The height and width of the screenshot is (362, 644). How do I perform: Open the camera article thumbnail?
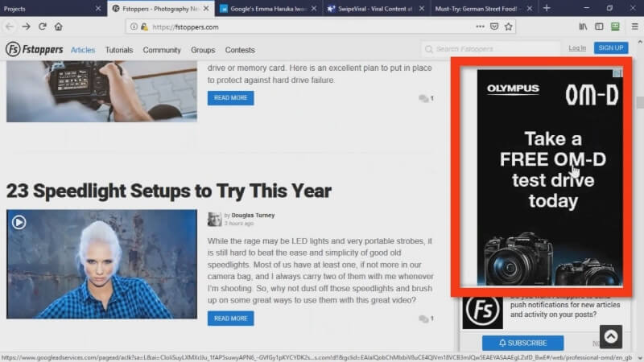101,91
